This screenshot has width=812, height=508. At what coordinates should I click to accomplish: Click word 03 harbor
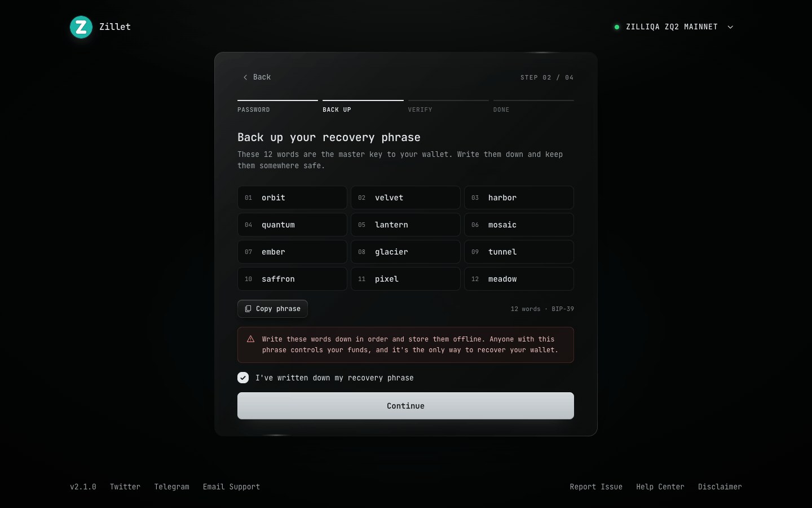519,198
